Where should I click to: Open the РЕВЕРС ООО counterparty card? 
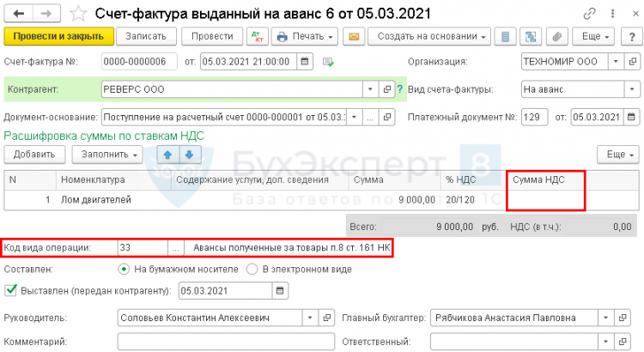pyautogui.click(x=386, y=89)
